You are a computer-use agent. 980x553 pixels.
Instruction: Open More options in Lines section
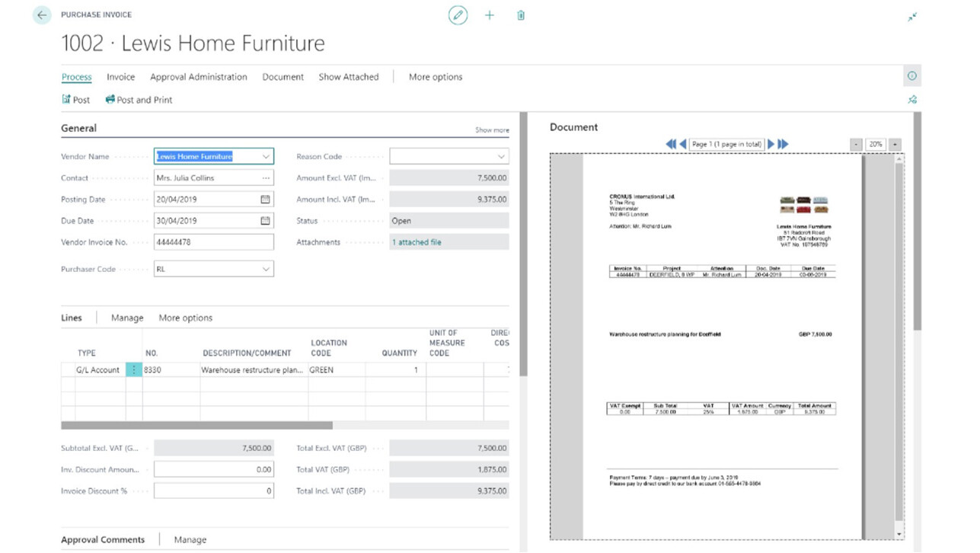pos(186,318)
